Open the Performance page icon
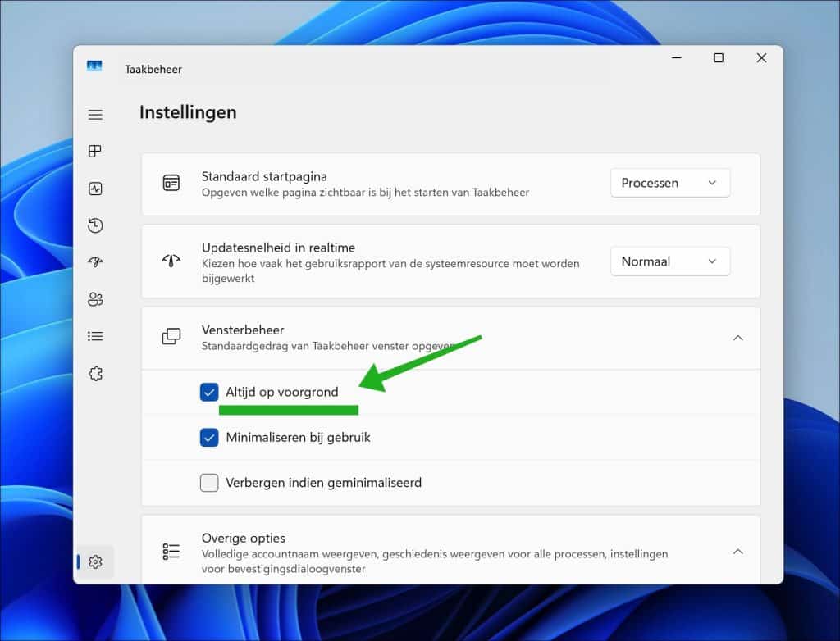 (95, 189)
